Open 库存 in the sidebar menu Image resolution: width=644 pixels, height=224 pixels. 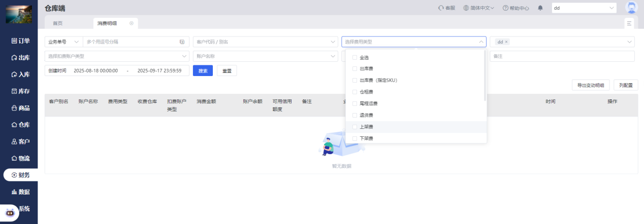20,91
